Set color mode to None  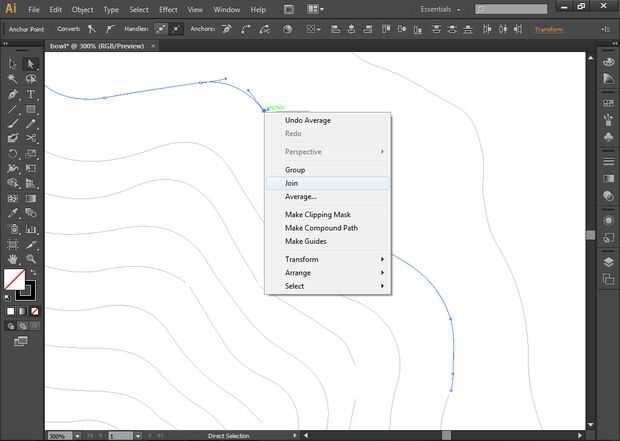click(36, 311)
